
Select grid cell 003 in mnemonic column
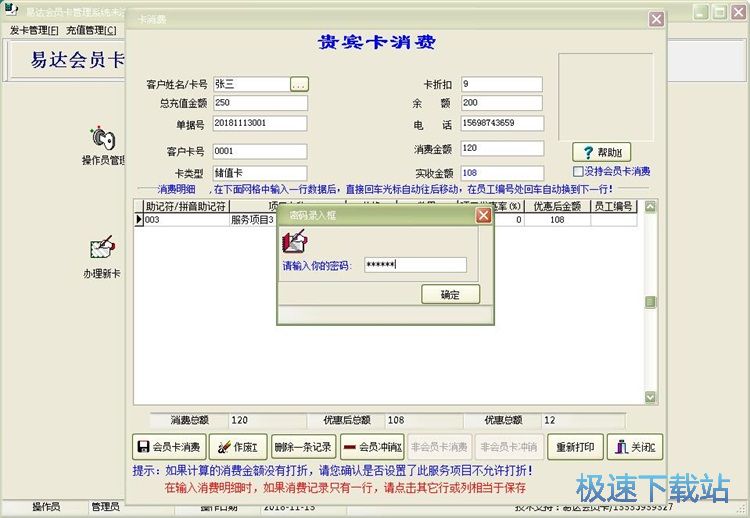tap(187, 220)
